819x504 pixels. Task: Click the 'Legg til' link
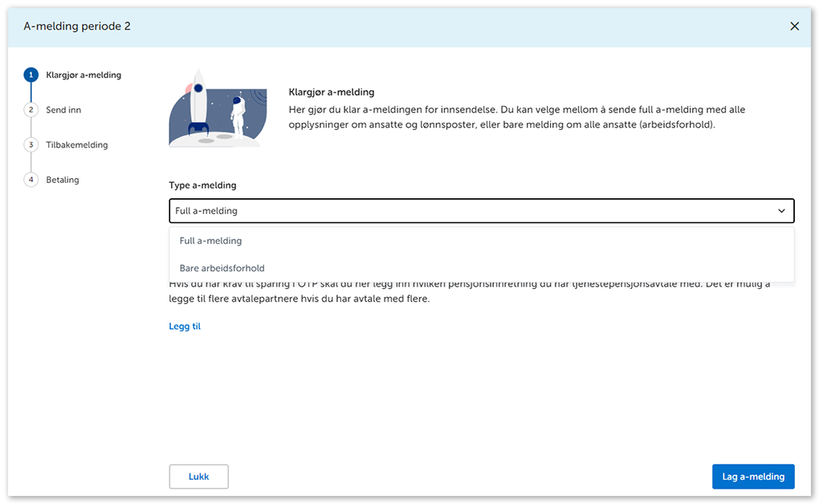(x=185, y=327)
